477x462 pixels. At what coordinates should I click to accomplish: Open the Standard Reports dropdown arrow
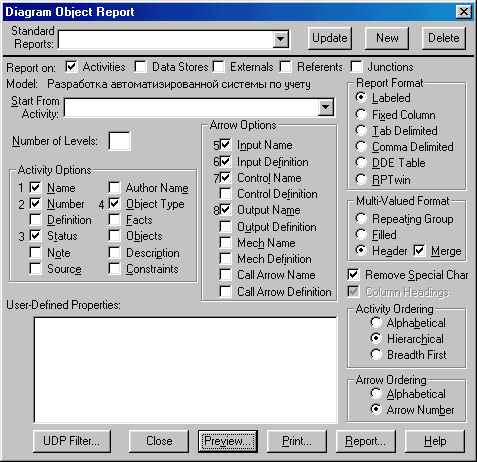[x=280, y=39]
